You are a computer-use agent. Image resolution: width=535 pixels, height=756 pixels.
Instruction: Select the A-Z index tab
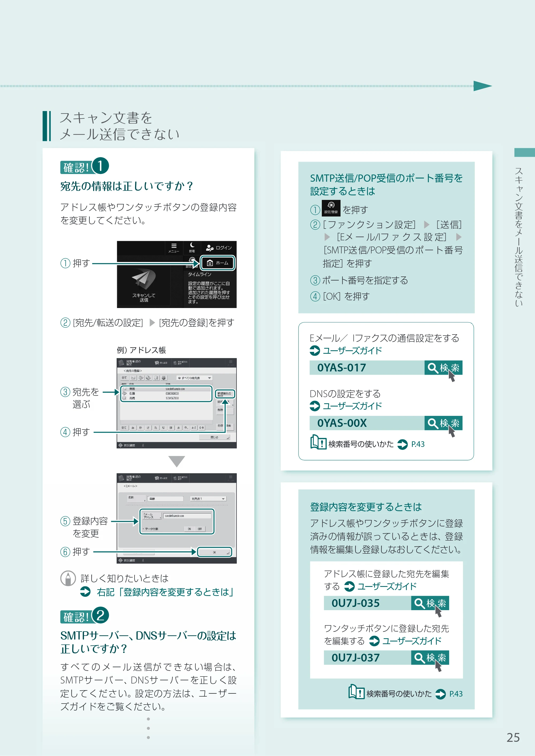pyautogui.click(x=194, y=428)
